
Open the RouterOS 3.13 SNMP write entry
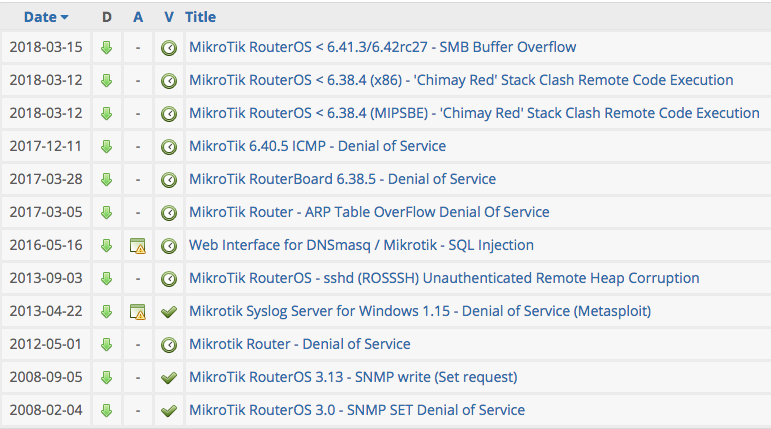tap(353, 377)
